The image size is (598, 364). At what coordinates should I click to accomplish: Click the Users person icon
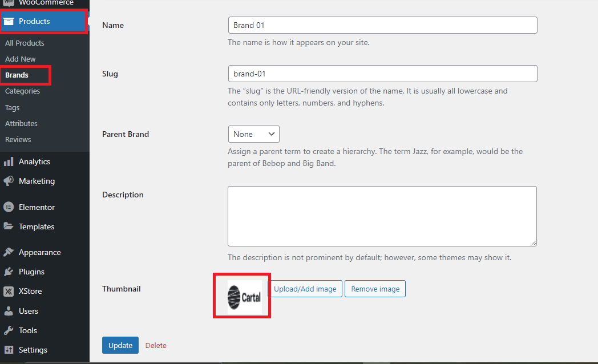(x=9, y=310)
